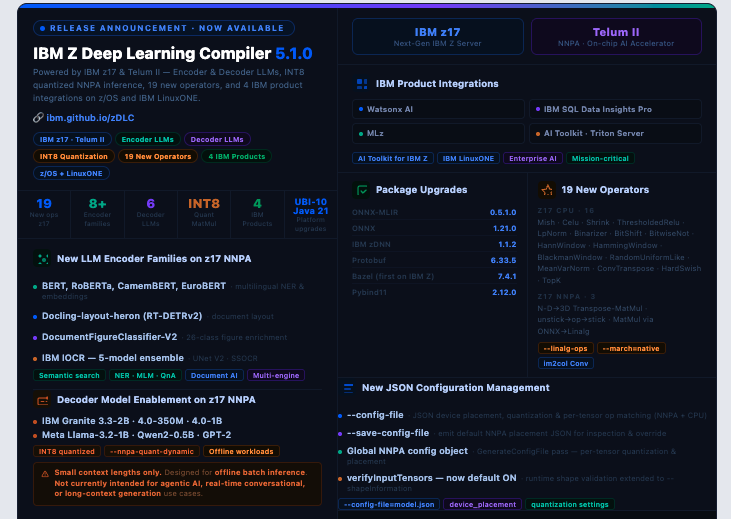Click the 'NER · MLM · QnA' tag
This screenshot has width=731, height=519.
(x=145, y=375)
